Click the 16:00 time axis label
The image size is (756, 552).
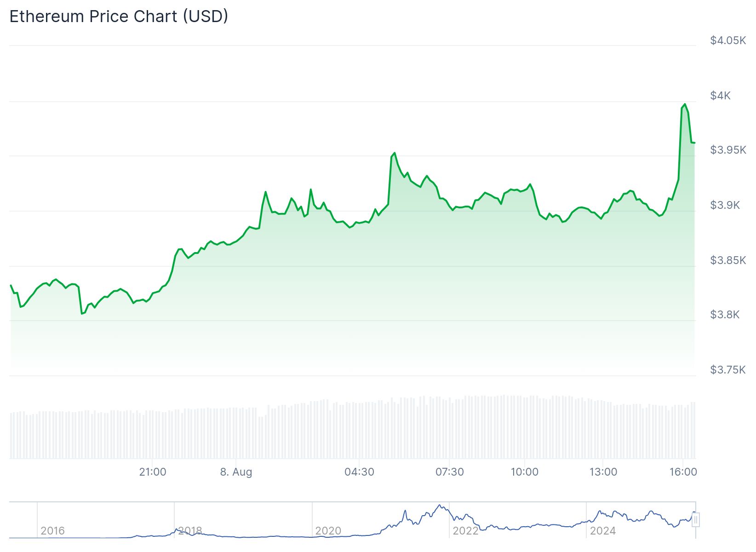pyautogui.click(x=683, y=472)
